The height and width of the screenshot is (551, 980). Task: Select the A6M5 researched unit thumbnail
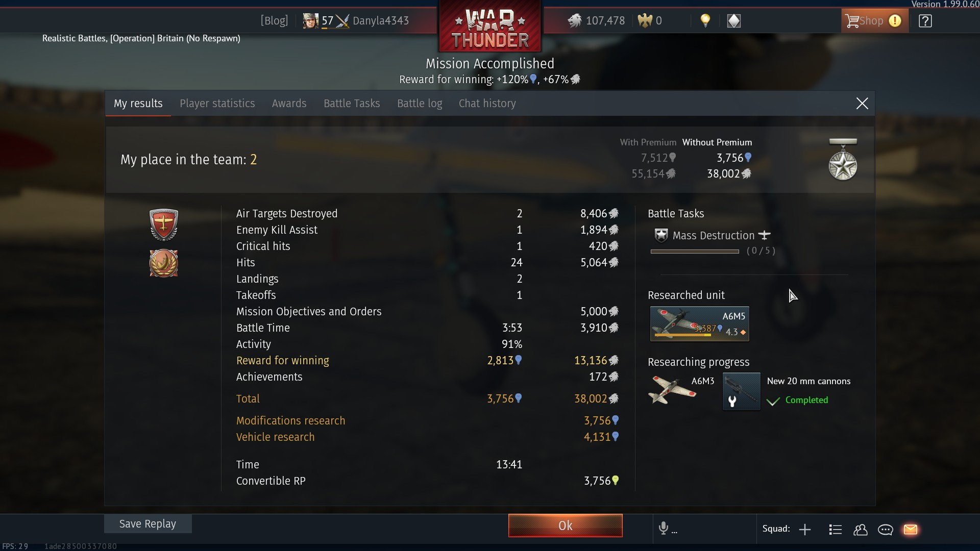point(699,323)
